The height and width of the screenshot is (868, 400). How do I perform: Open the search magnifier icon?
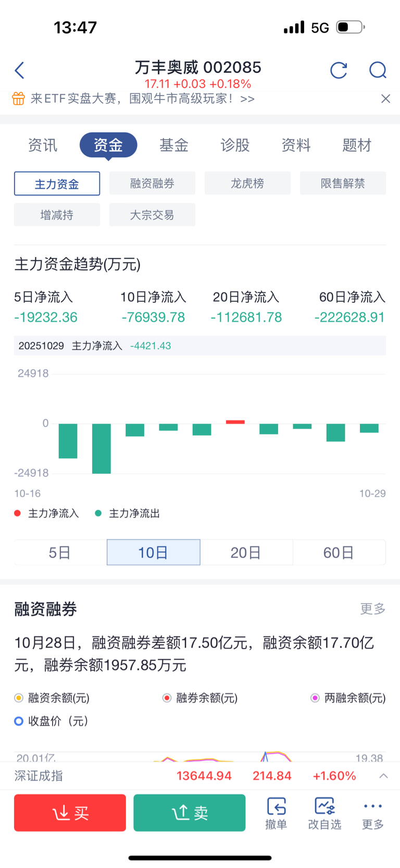coord(378,70)
